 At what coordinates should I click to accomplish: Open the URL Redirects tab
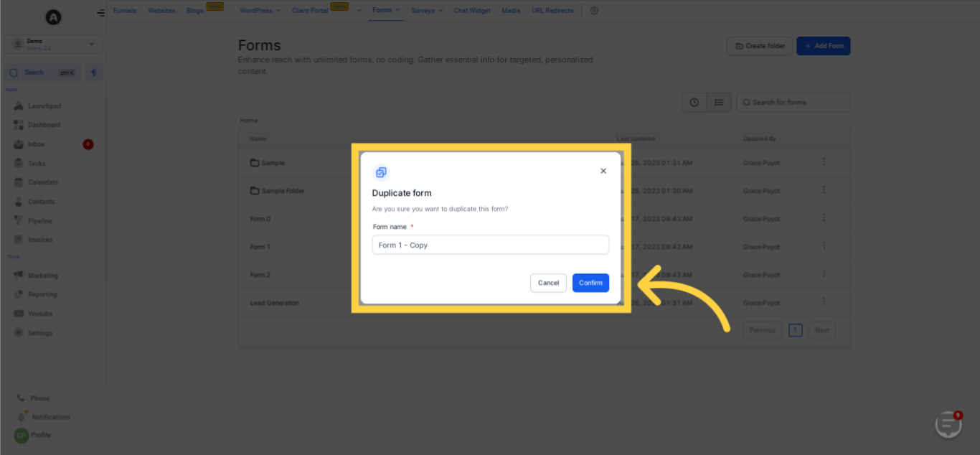point(552,11)
